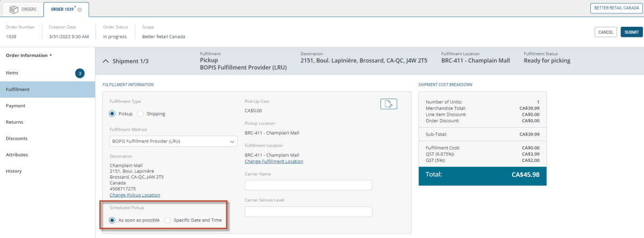Click the Change Pickup Location link

(135, 195)
